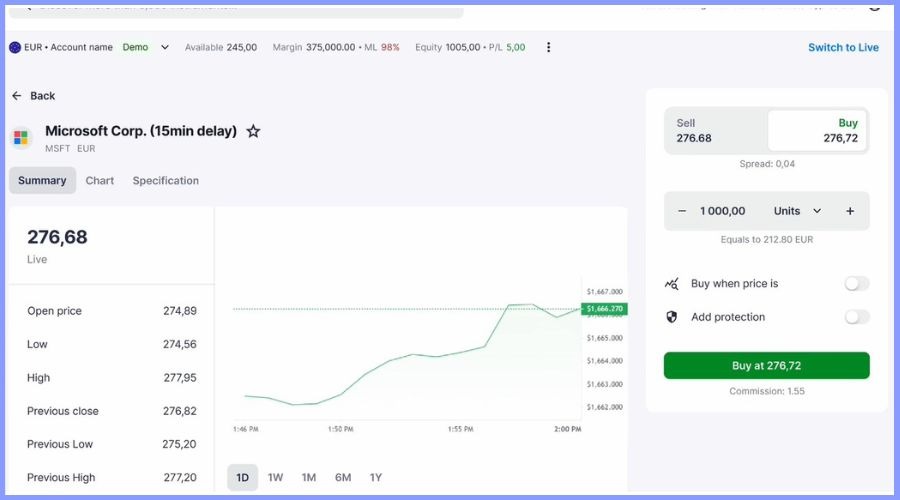Click the 2:00 PM chart time label
Screen dimensions: 900x500
tap(568, 429)
